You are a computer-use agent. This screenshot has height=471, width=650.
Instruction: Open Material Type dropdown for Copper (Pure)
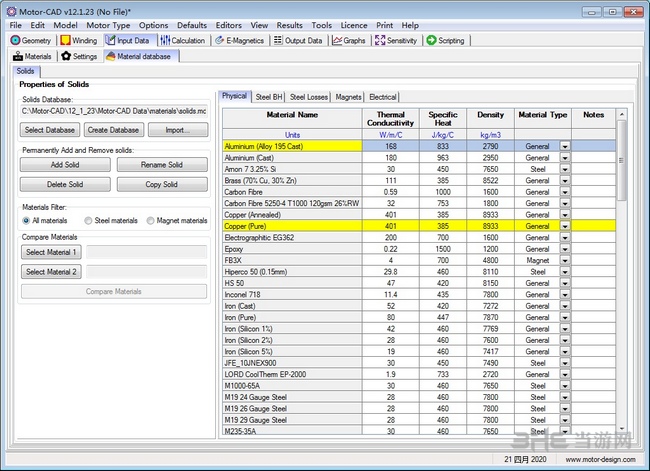tap(565, 226)
